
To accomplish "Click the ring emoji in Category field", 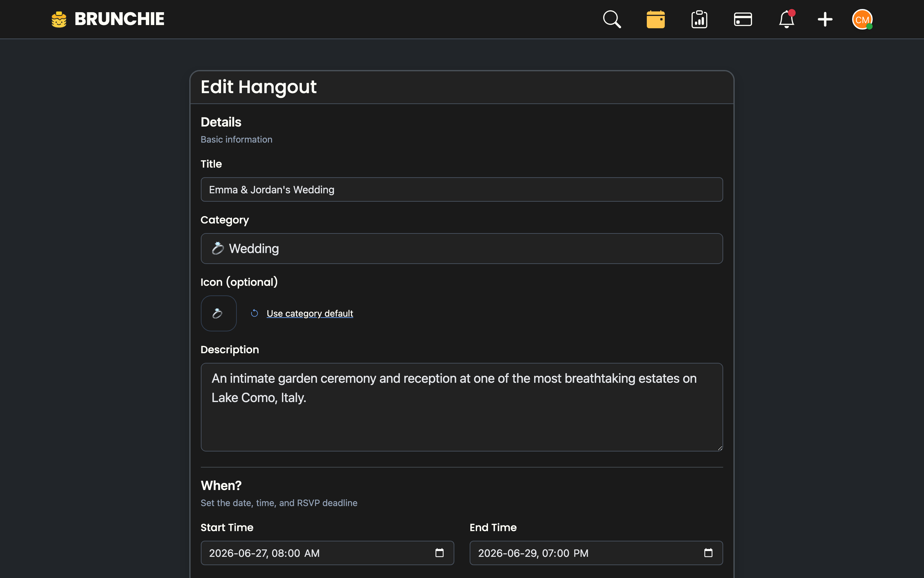I will [218, 249].
